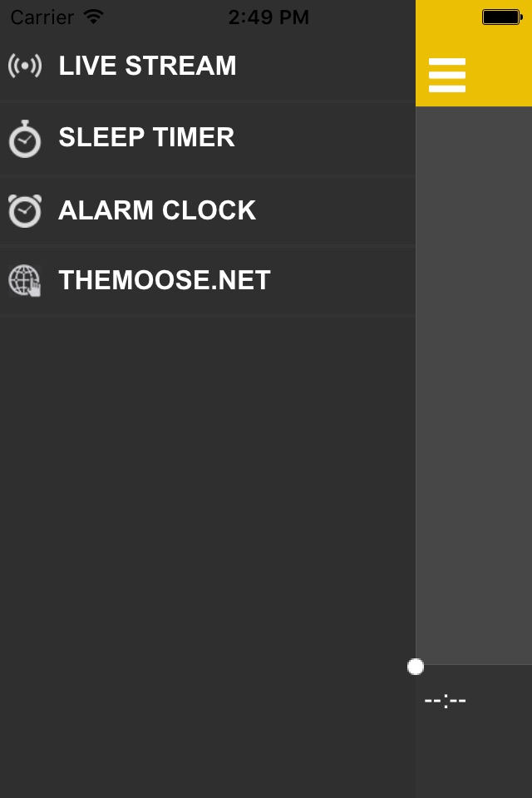Tap the Sleep Timer stopwatch icon
The image size is (532, 798).
tap(25, 138)
